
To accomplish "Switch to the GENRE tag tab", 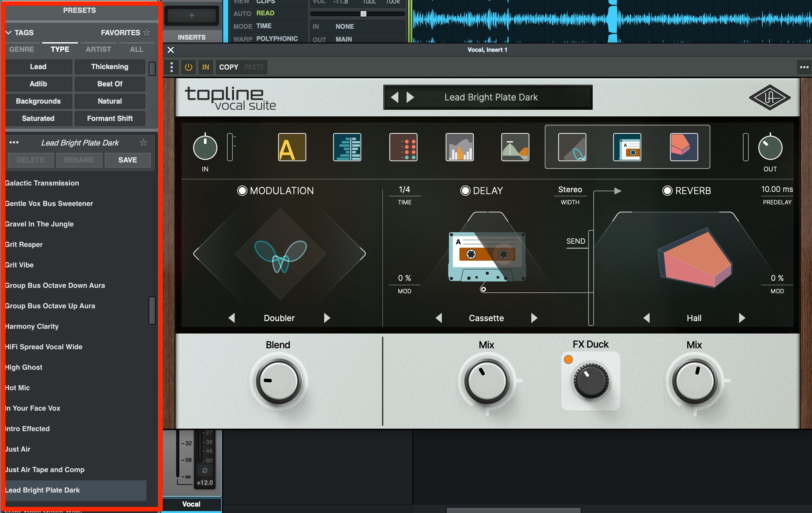I will 22,49.
